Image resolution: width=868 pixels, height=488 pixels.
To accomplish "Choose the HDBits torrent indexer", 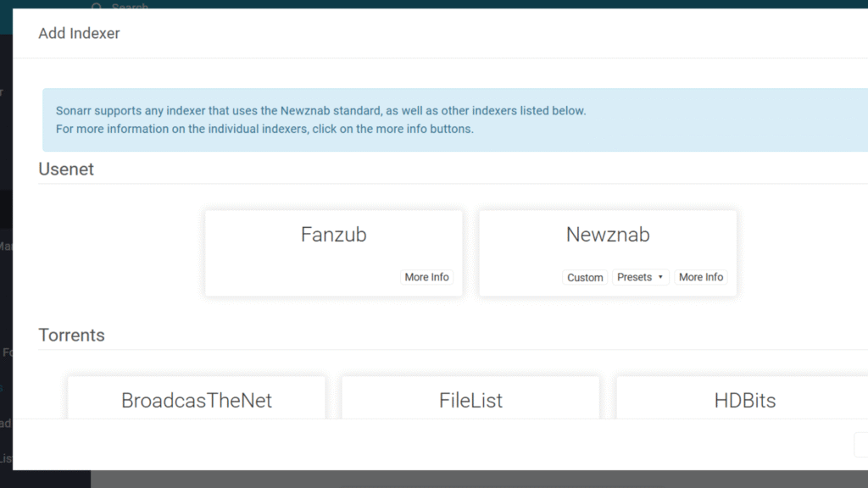I will point(744,398).
